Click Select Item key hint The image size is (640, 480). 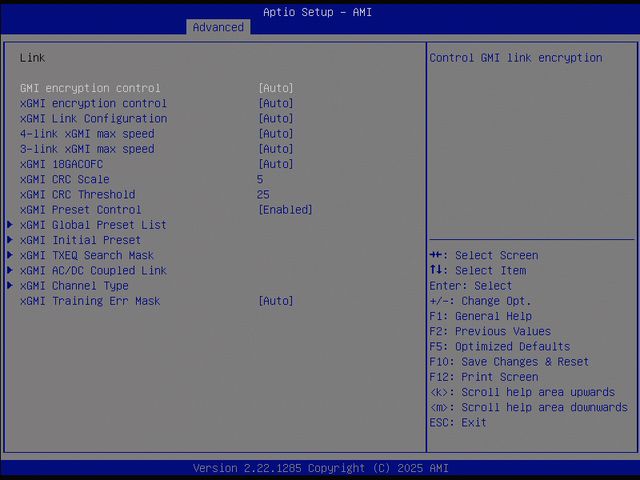(478, 271)
